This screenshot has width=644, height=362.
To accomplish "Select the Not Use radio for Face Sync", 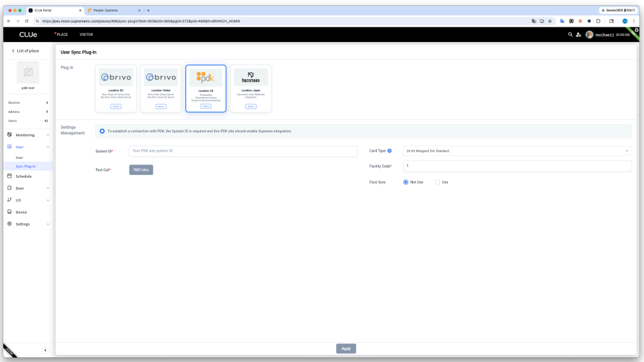I will coord(406,182).
